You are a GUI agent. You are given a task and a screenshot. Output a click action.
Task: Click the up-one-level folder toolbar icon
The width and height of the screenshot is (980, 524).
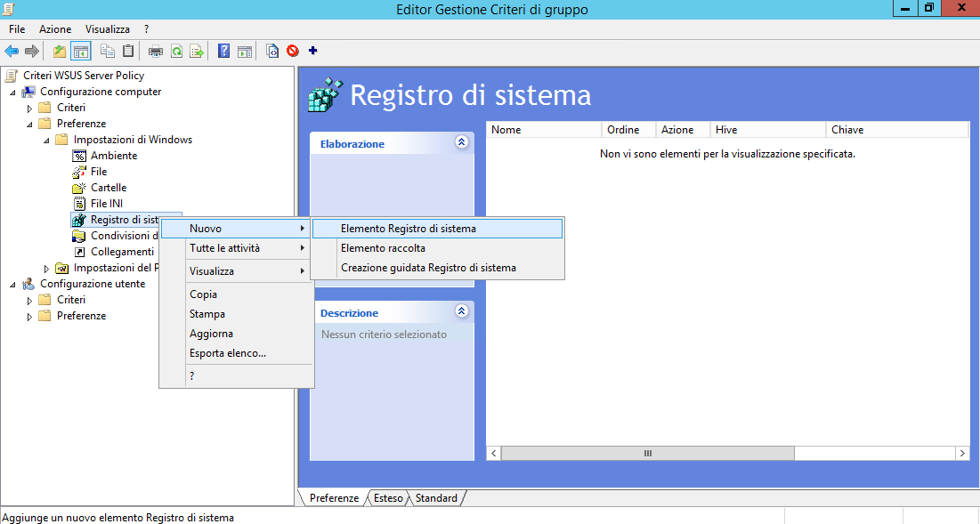(x=60, y=52)
